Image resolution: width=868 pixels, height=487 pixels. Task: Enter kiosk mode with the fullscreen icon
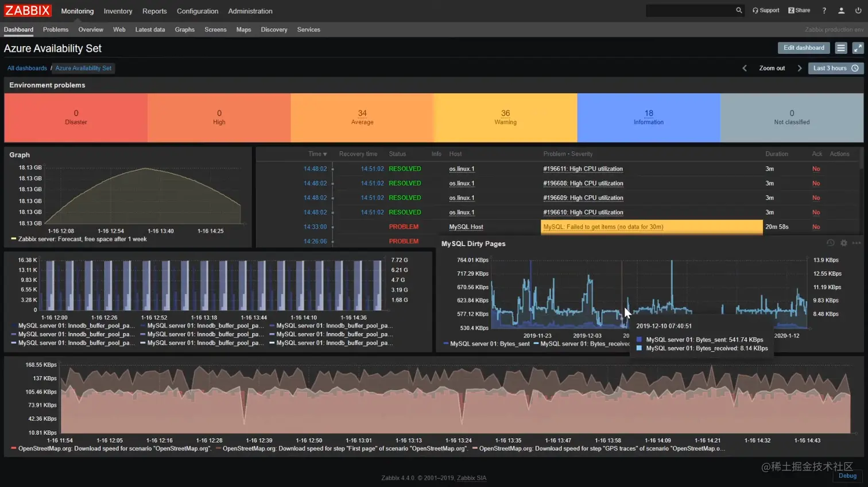point(857,48)
